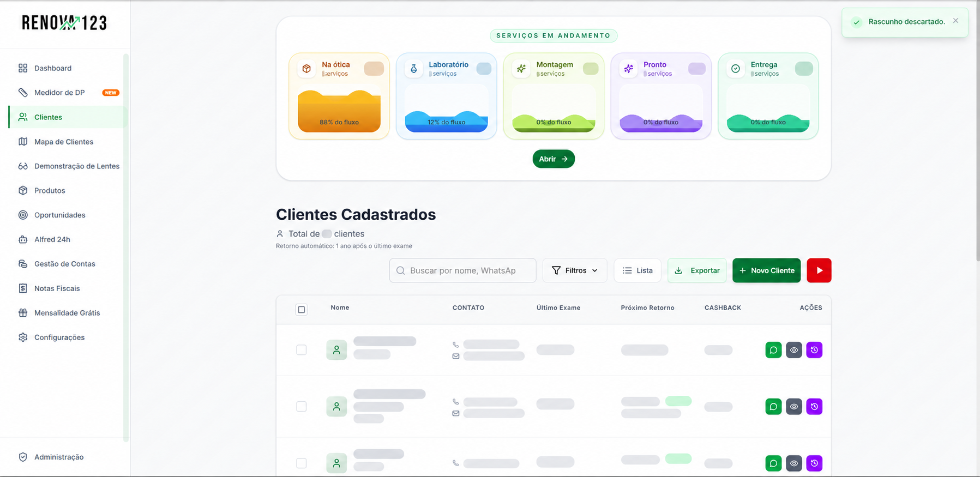Click the Mensalidade Grátis gift icon
The width and height of the screenshot is (980, 477).
coord(23,313)
